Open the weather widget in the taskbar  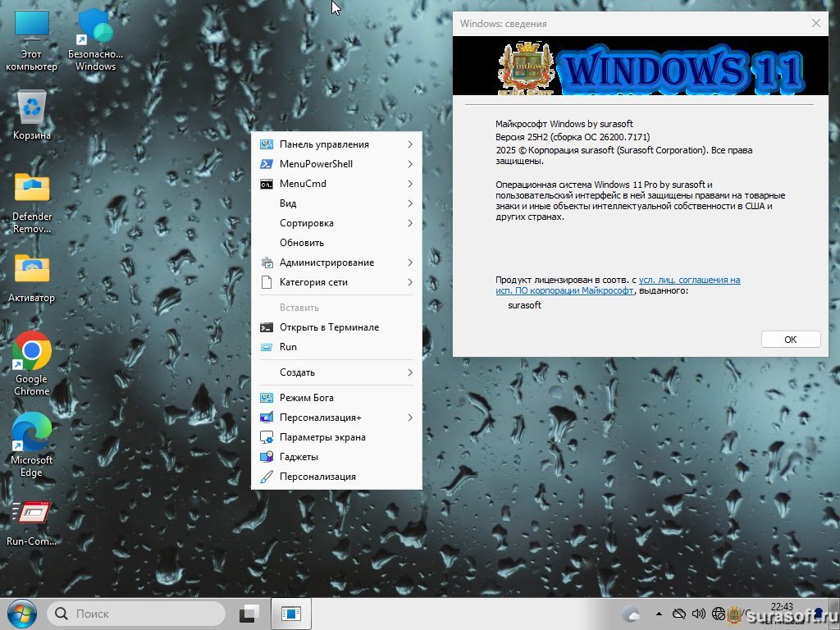632,614
